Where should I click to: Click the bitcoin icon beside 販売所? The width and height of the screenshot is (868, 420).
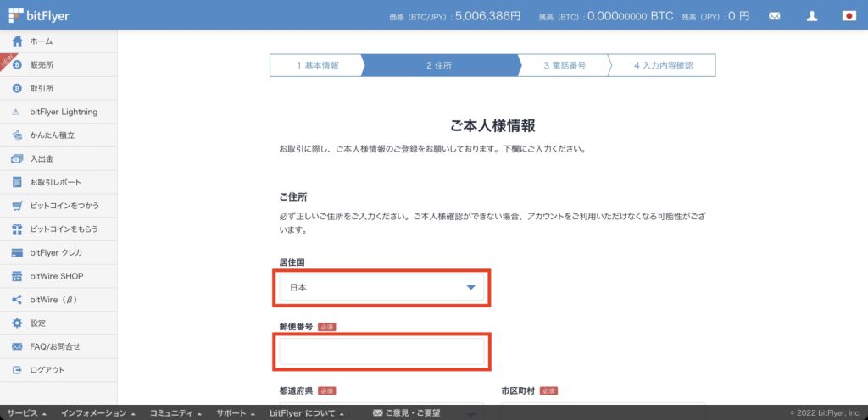[x=17, y=64]
